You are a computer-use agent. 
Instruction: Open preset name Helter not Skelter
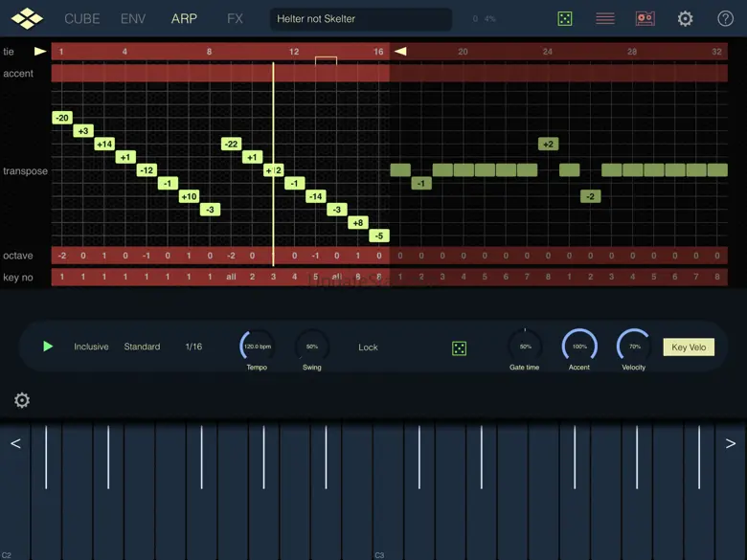pos(361,19)
